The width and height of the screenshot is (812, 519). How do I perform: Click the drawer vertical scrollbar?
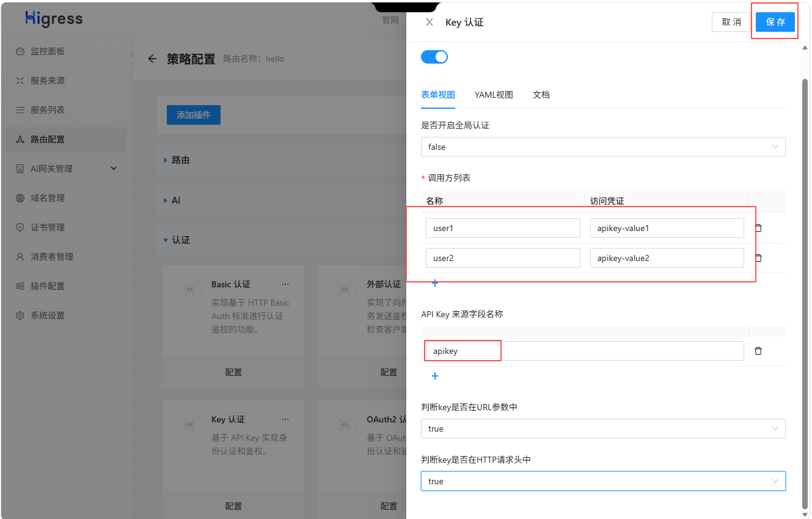tap(804, 293)
